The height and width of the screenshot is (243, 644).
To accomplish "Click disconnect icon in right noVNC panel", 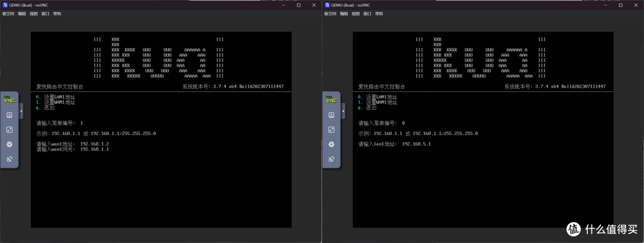I will pos(331,159).
